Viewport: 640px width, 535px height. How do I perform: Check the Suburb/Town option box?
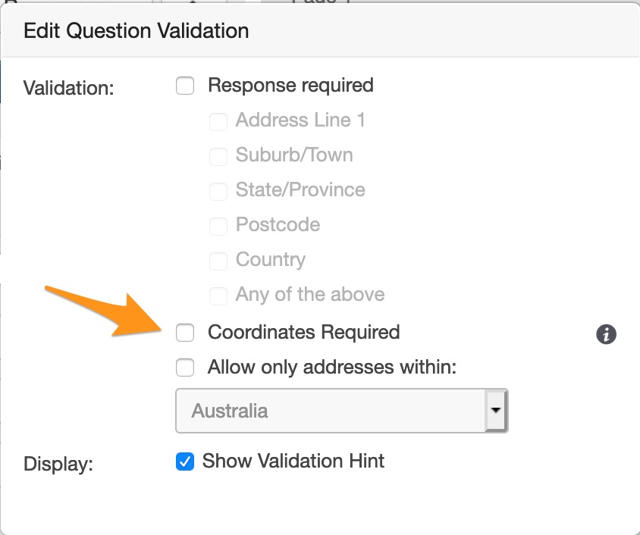[217, 156]
